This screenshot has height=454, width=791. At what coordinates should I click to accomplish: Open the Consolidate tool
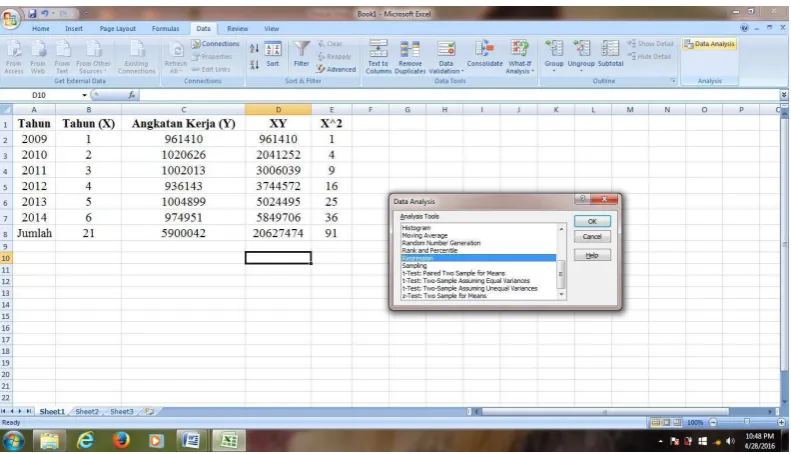484,54
